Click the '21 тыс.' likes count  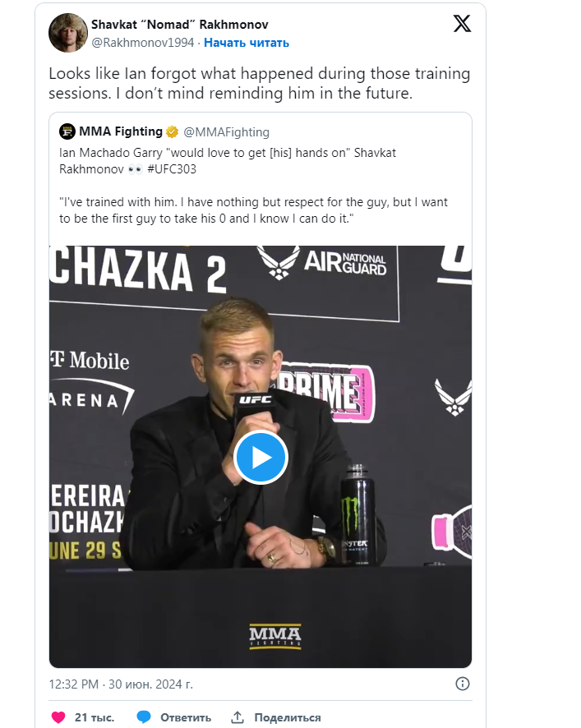pyautogui.click(x=95, y=717)
